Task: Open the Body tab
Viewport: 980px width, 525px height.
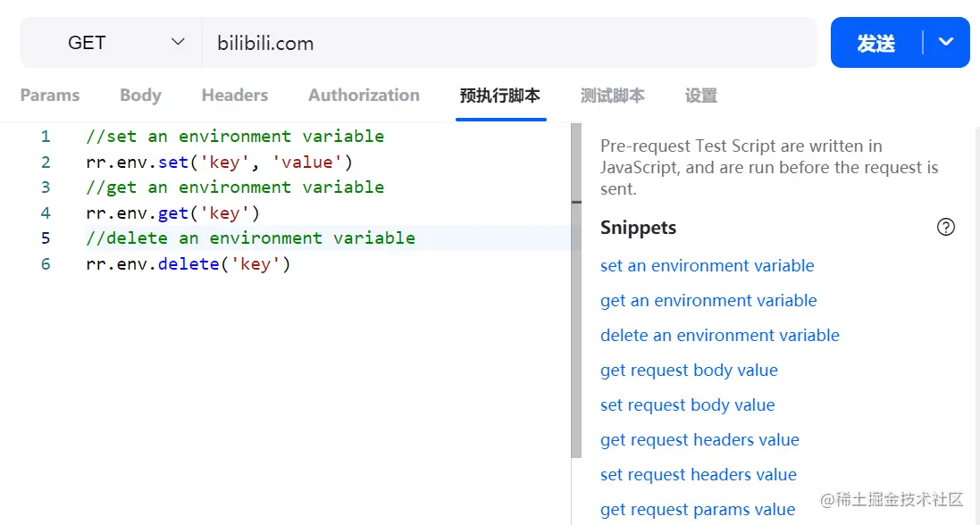Action: click(140, 96)
